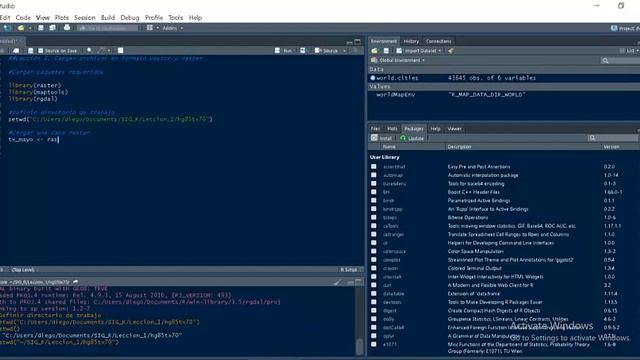This screenshot has height=360, width=640.
Task: Open the Tools menu
Action: tap(176, 18)
